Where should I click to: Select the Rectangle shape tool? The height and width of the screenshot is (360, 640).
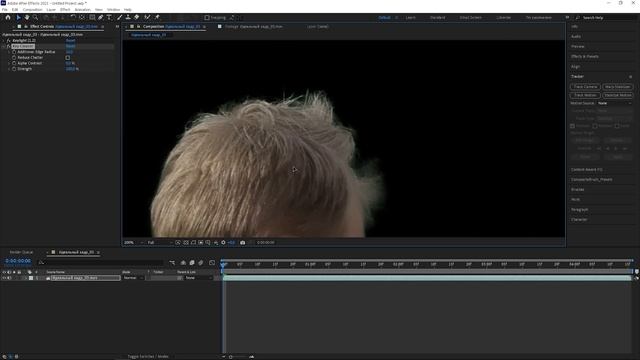click(x=92, y=18)
